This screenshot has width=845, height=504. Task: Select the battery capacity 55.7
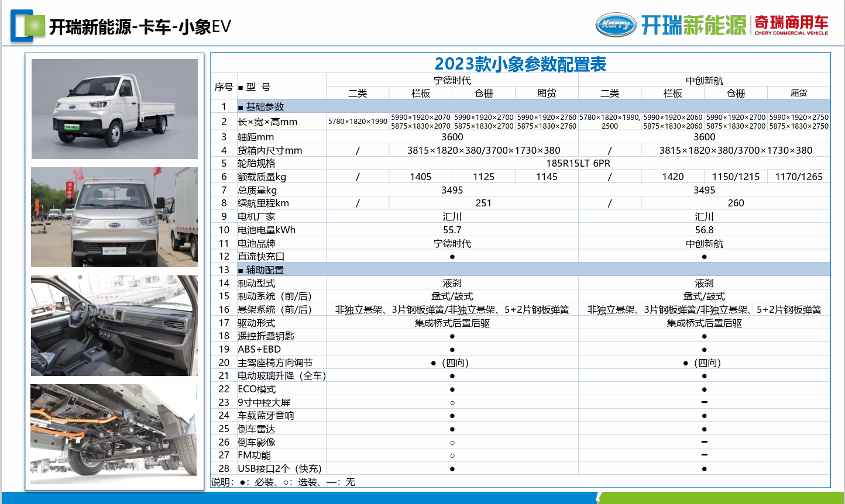coord(452,230)
